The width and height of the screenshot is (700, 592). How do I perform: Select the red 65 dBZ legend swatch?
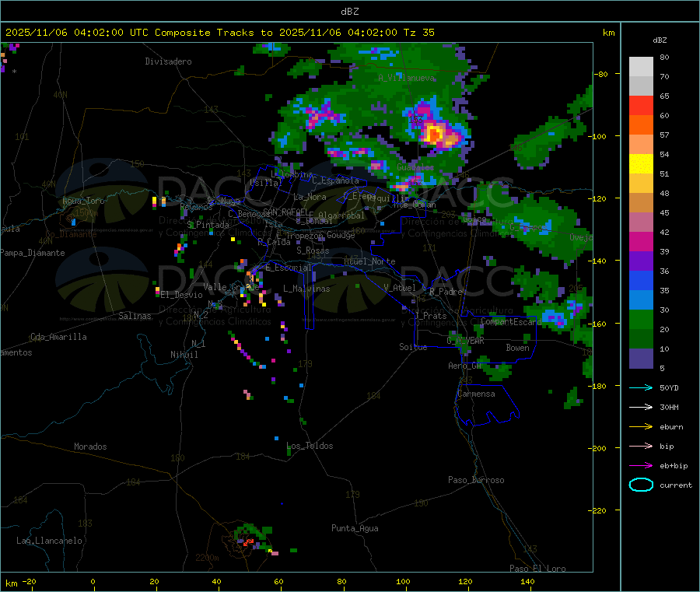pyautogui.click(x=641, y=105)
